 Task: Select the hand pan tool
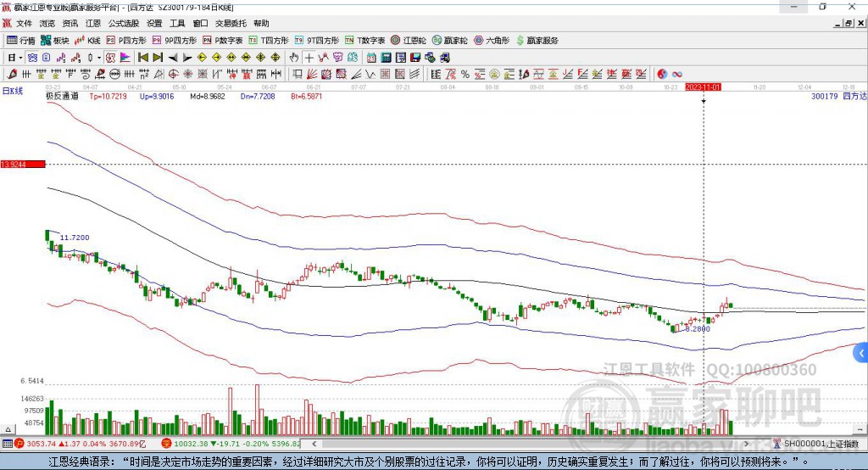click(294, 58)
